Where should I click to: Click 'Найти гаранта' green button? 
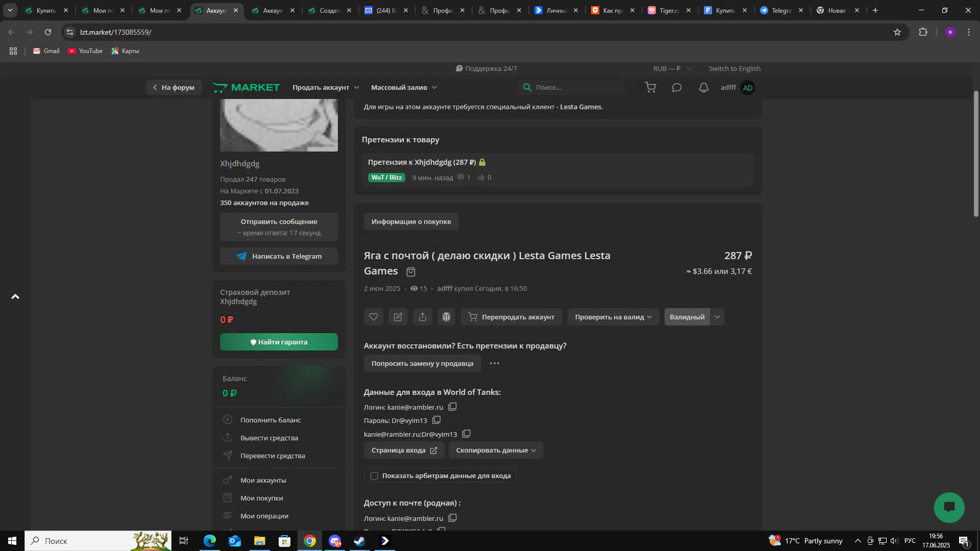pyautogui.click(x=279, y=342)
